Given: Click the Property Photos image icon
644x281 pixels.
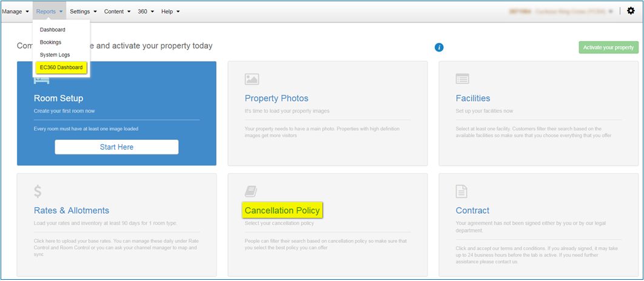Looking at the screenshot, I should pos(252,79).
